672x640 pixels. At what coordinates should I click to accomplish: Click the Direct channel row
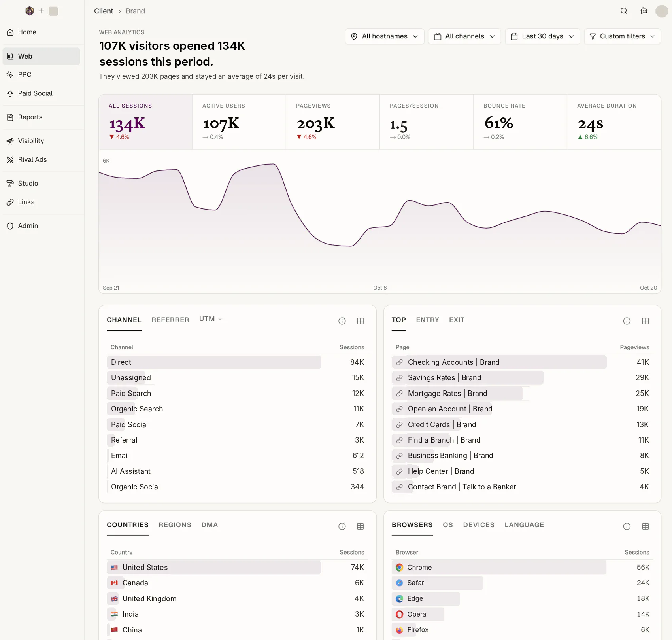237,362
